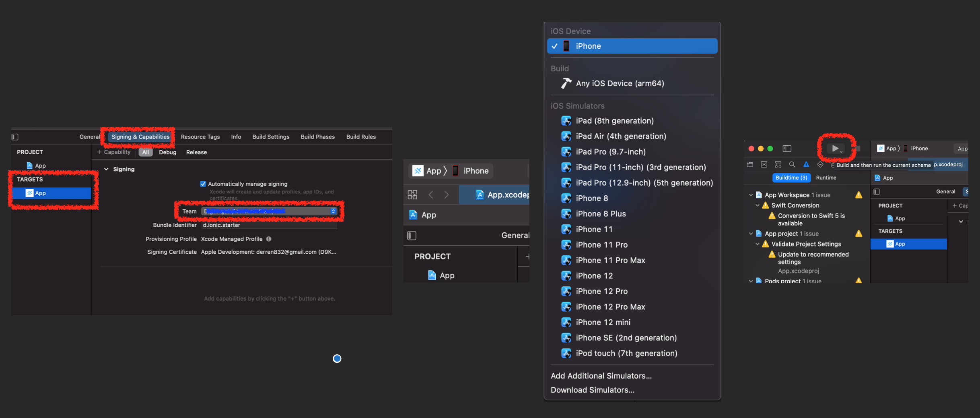Click Add Additional Simulators…
This screenshot has width=980, height=418.
click(x=601, y=376)
